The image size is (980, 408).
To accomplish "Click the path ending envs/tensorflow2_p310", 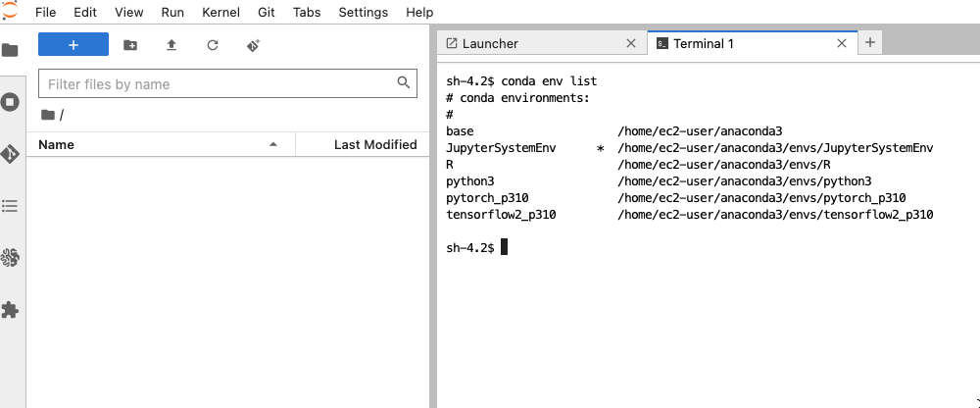I will (775, 215).
